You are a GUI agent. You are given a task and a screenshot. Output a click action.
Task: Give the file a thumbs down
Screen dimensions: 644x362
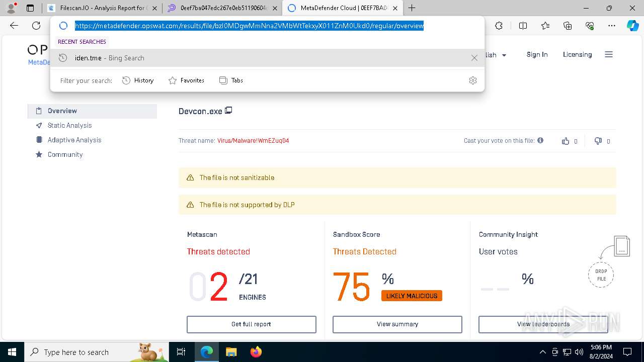pos(598,141)
